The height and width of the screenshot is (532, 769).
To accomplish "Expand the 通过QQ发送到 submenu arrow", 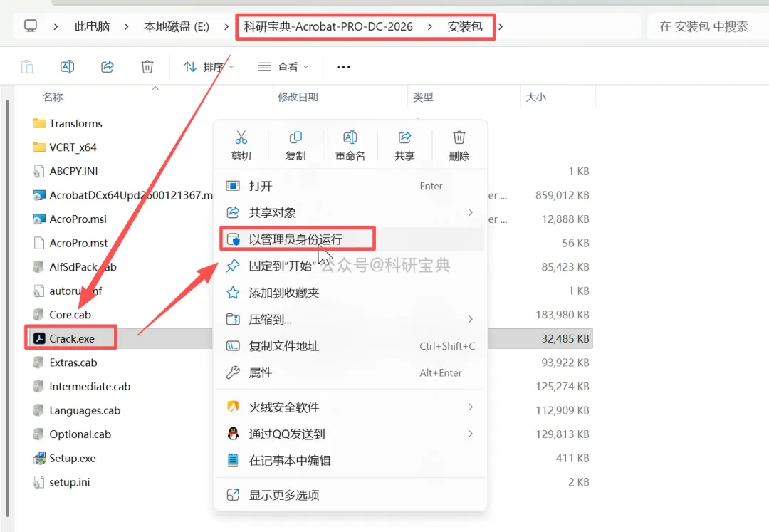I will (471, 434).
